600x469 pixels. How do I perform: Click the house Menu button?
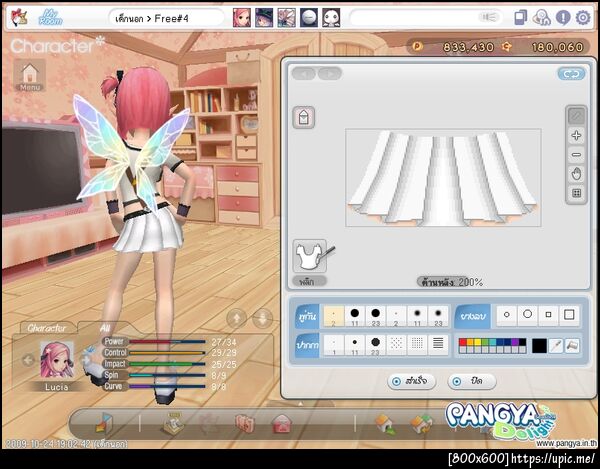pos(30,76)
